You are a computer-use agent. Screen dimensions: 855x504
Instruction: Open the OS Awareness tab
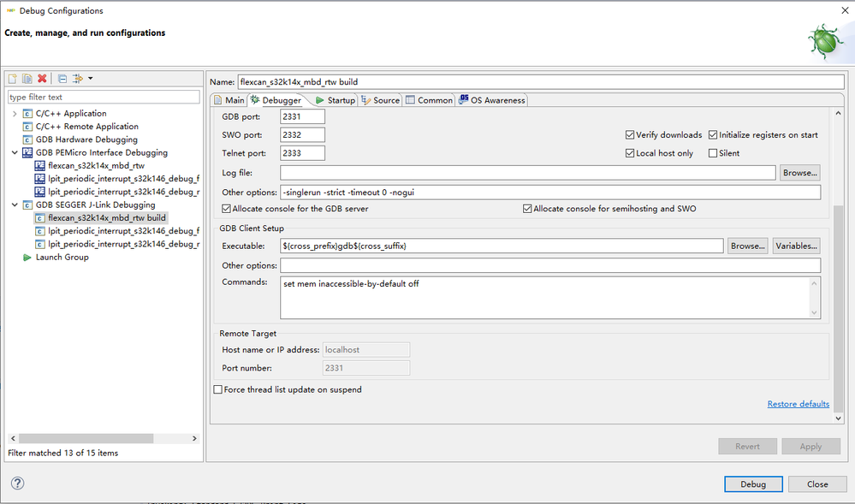tap(491, 100)
